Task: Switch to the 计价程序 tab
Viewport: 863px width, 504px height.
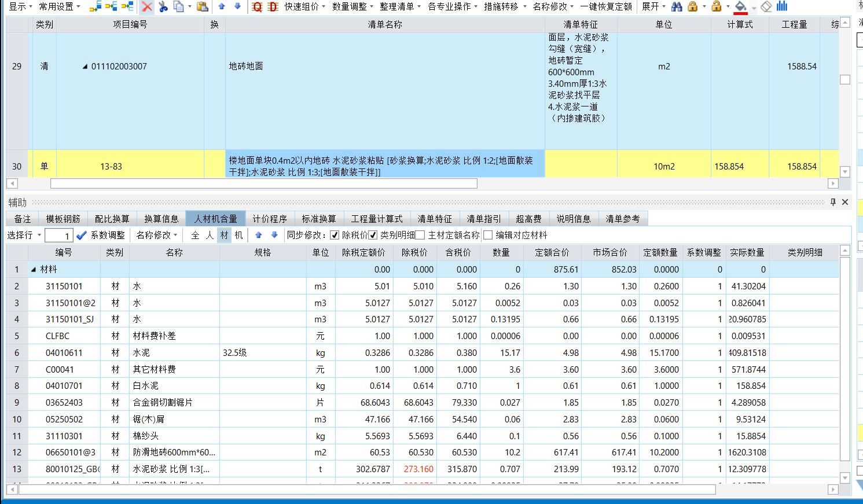Action: pos(270,219)
